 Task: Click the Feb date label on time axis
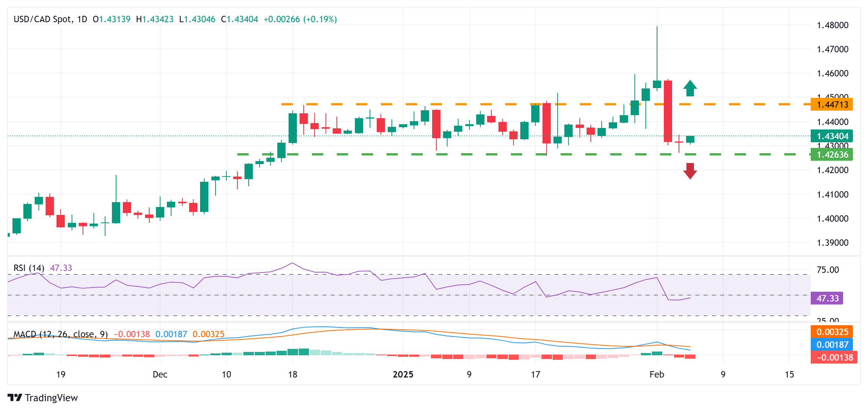(x=657, y=374)
